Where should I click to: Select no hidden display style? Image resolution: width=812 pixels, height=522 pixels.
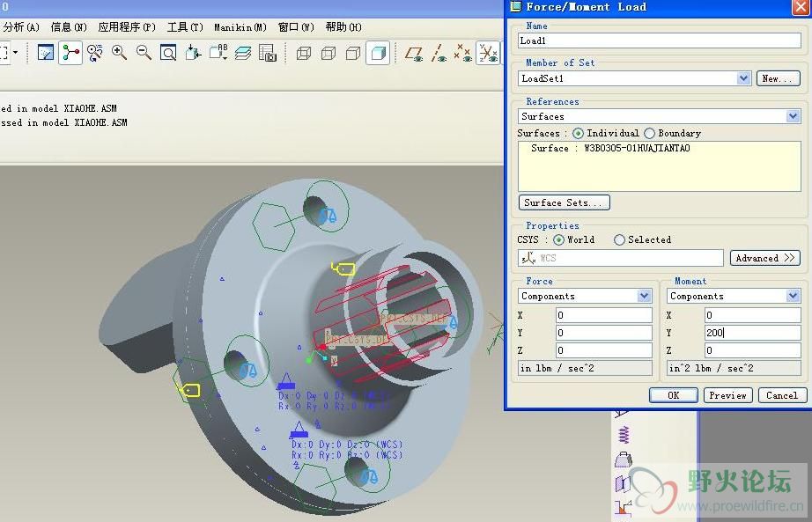353,52
